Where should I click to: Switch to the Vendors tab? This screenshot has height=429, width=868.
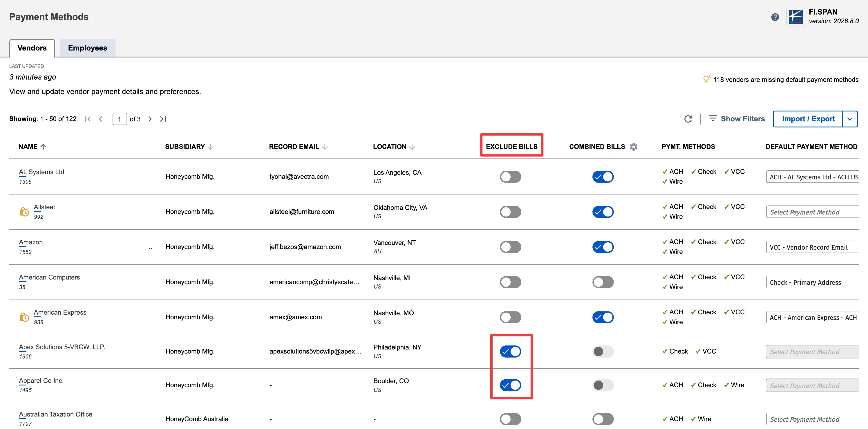[32, 48]
